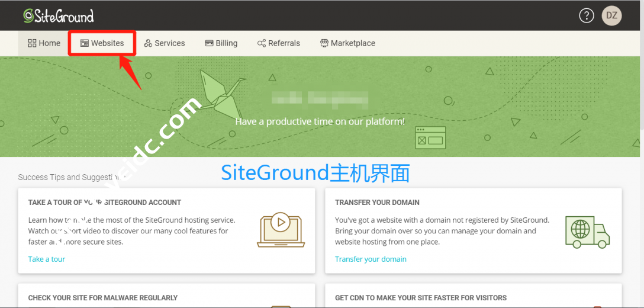This screenshot has height=308, width=644.
Task: Select the Transfer Your Domain card heading
Action: [377, 203]
